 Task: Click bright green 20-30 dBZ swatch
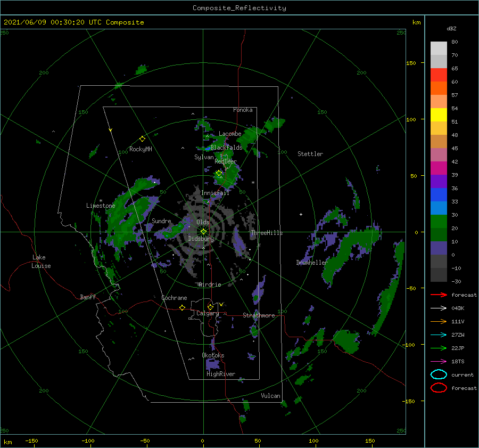click(x=439, y=222)
